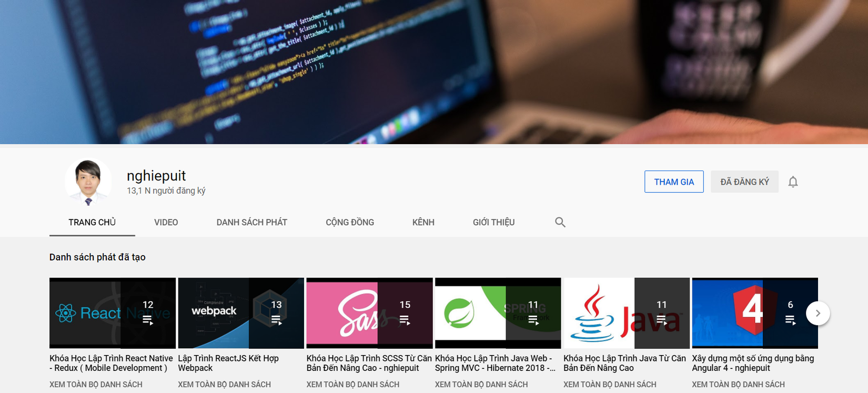Screen dimensions: 868x393
Task: Open the Sass playlist thumbnail
Action: pyautogui.click(x=369, y=313)
